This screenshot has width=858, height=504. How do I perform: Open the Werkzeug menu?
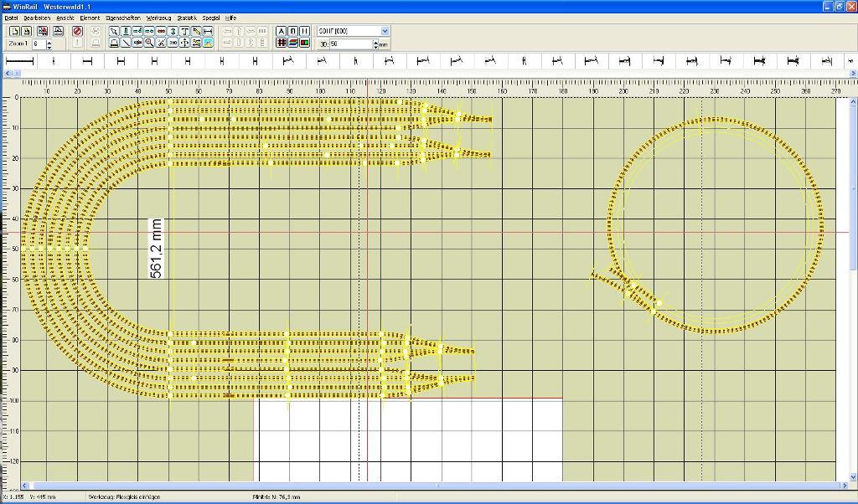[x=158, y=18]
